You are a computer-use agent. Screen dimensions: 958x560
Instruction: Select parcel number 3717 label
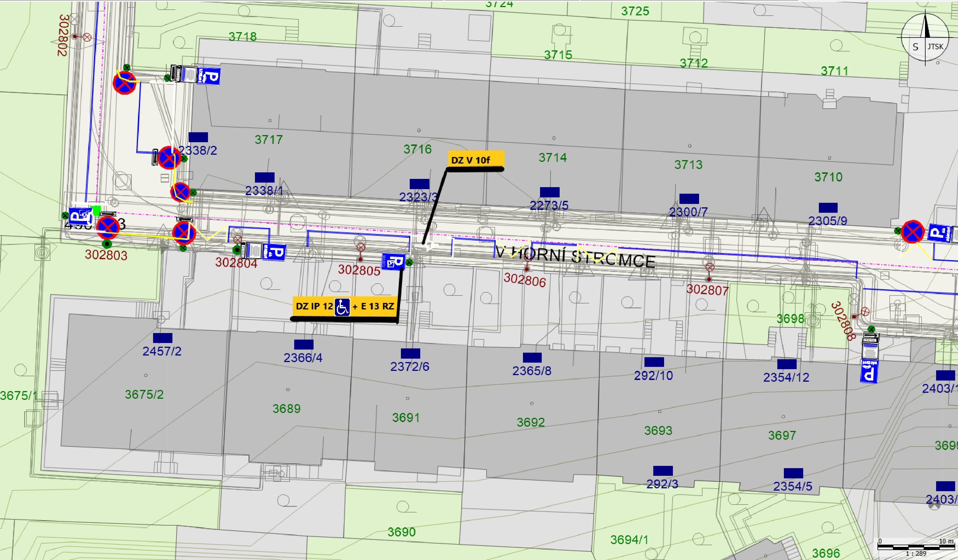(x=268, y=140)
